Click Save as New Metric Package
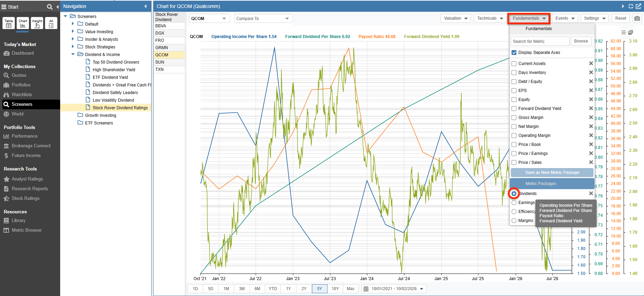This screenshot has height=296, width=644. (x=552, y=173)
